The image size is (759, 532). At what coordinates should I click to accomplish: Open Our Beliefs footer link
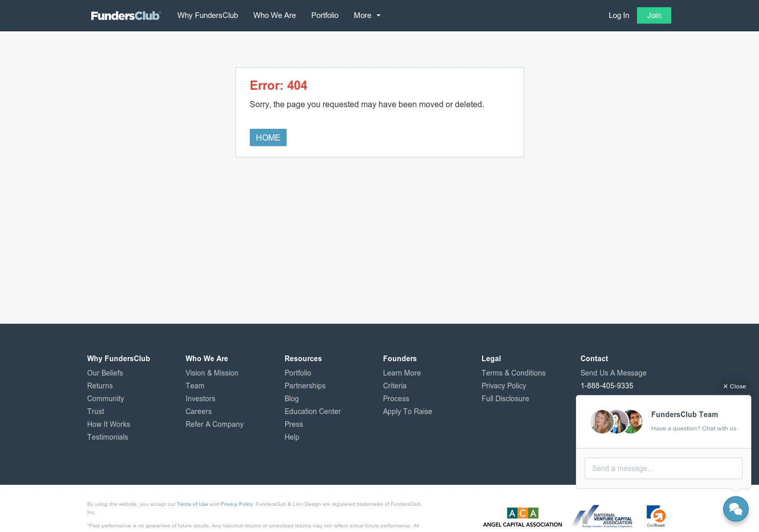pyautogui.click(x=105, y=373)
